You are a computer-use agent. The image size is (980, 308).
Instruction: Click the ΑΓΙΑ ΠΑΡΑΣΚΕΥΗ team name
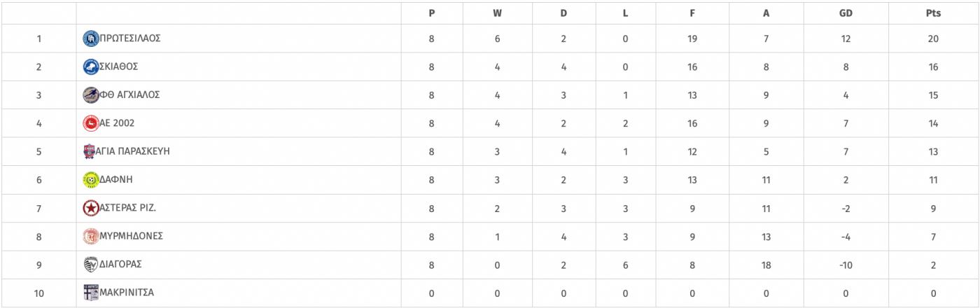click(134, 151)
